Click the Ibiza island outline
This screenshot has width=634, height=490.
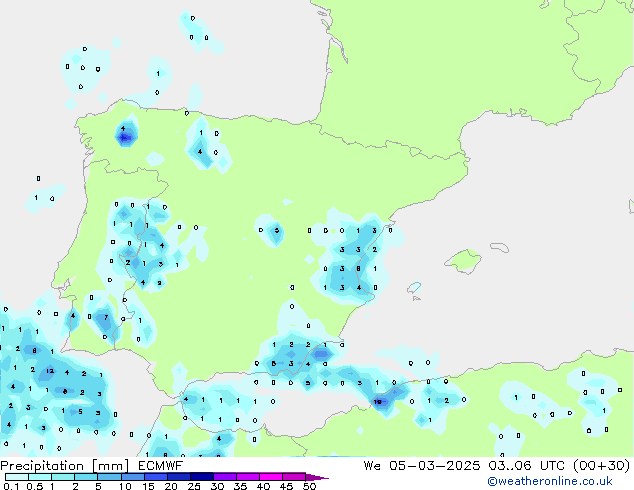pyautogui.click(x=414, y=288)
